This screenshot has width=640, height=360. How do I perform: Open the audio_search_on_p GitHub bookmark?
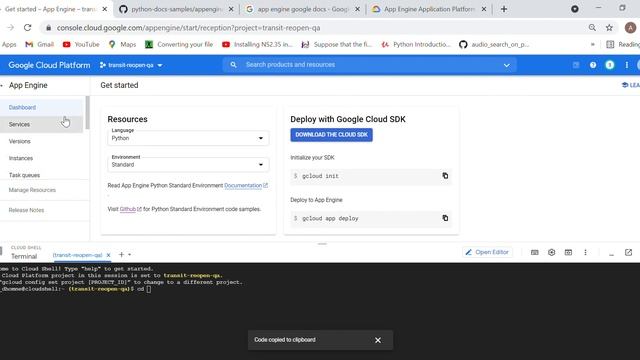tap(494, 44)
